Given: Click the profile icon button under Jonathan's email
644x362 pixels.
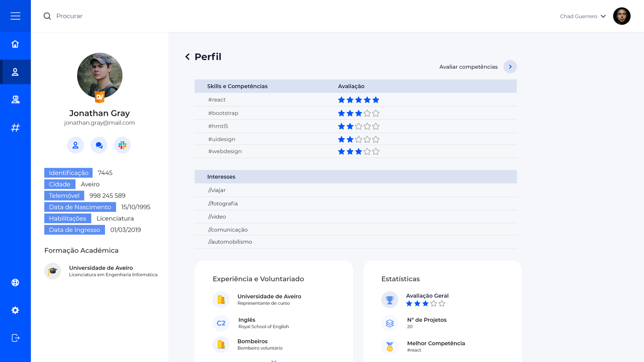Looking at the screenshot, I should pos(75,145).
